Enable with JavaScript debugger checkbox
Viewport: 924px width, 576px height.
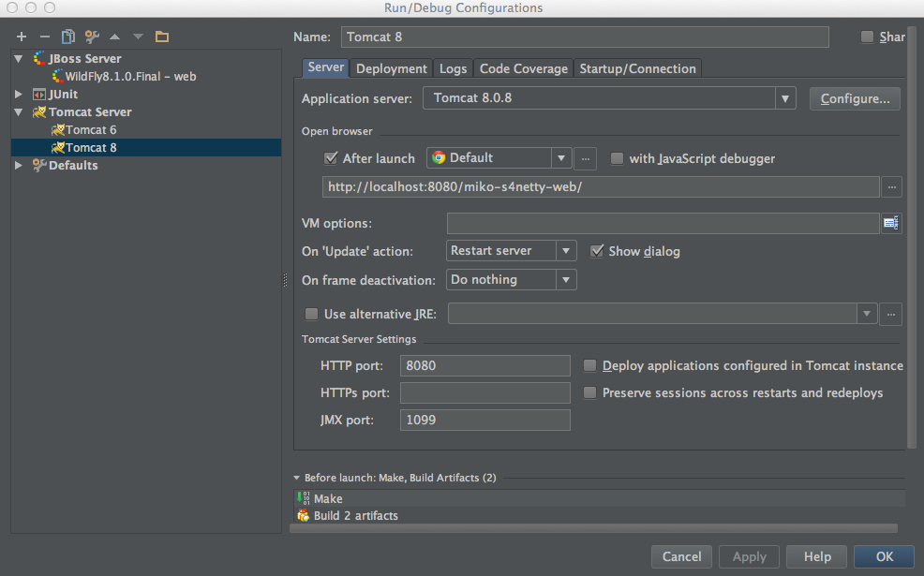617,158
